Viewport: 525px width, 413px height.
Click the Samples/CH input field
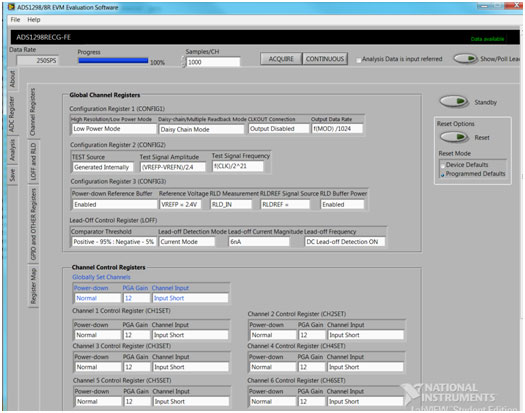point(213,62)
